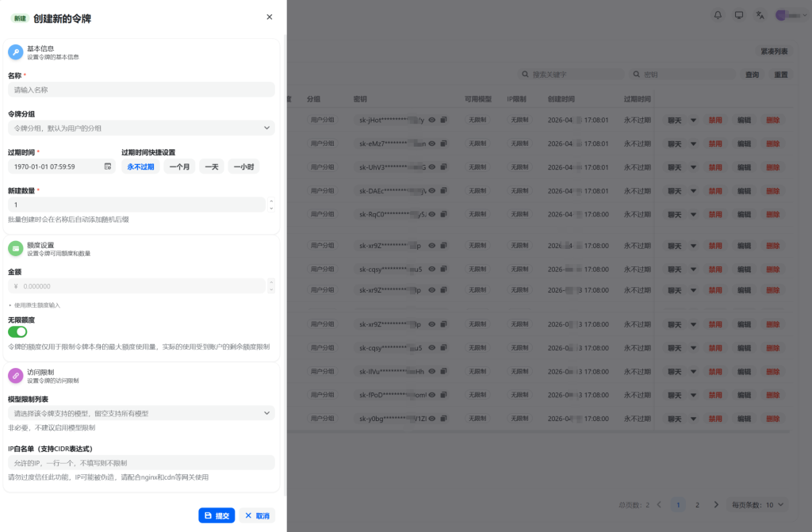Expand the 令牌分组 dropdown
Viewport: 812px width, 532px height.
click(141, 128)
